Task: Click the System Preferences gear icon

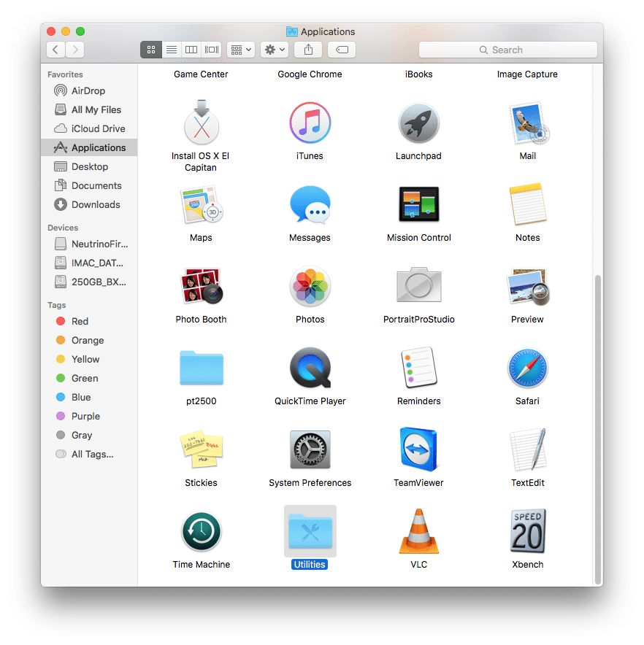Action: coord(310,450)
